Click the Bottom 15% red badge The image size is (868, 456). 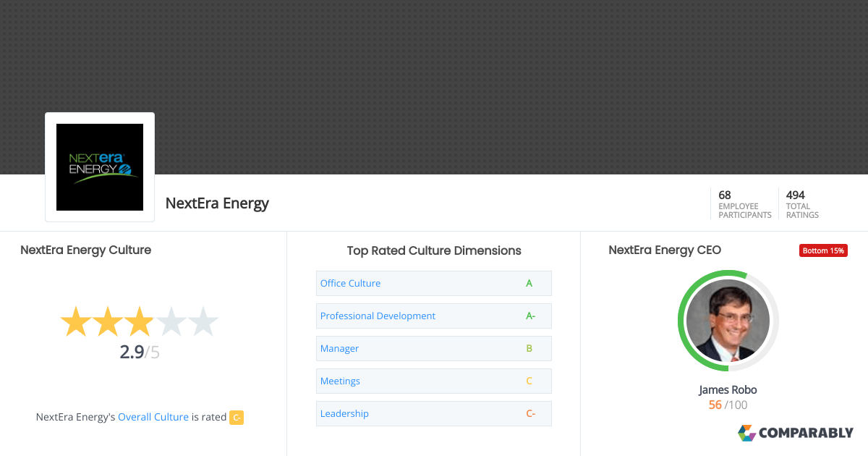[823, 250]
